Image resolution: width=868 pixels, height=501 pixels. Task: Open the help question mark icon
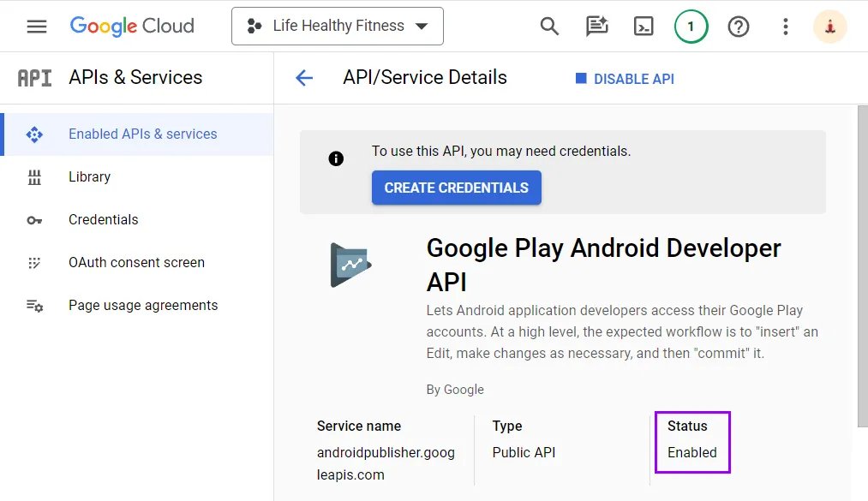(x=738, y=27)
